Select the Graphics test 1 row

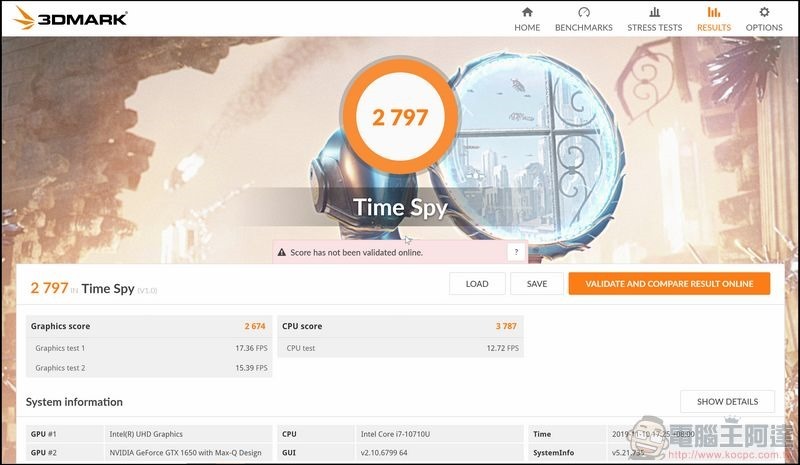coord(149,348)
